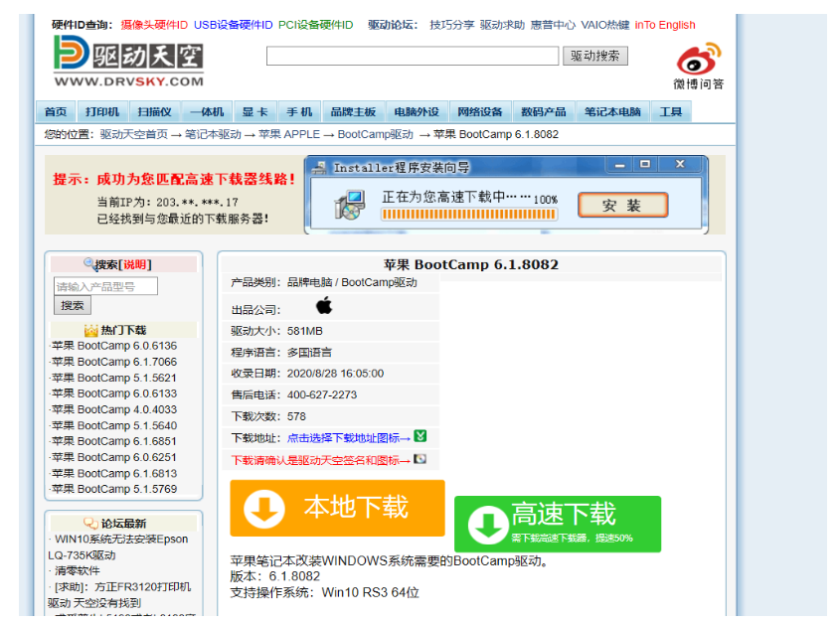Image resolution: width=840 pixels, height=624 pixels.
Task: Click the inTo English link
Action: 665,25
